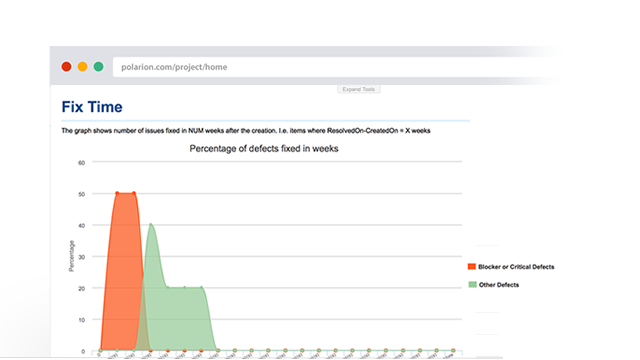Toggle Blocker or Critical Defects legend swatch
The height and width of the screenshot is (360, 640).
tap(472, 267)
